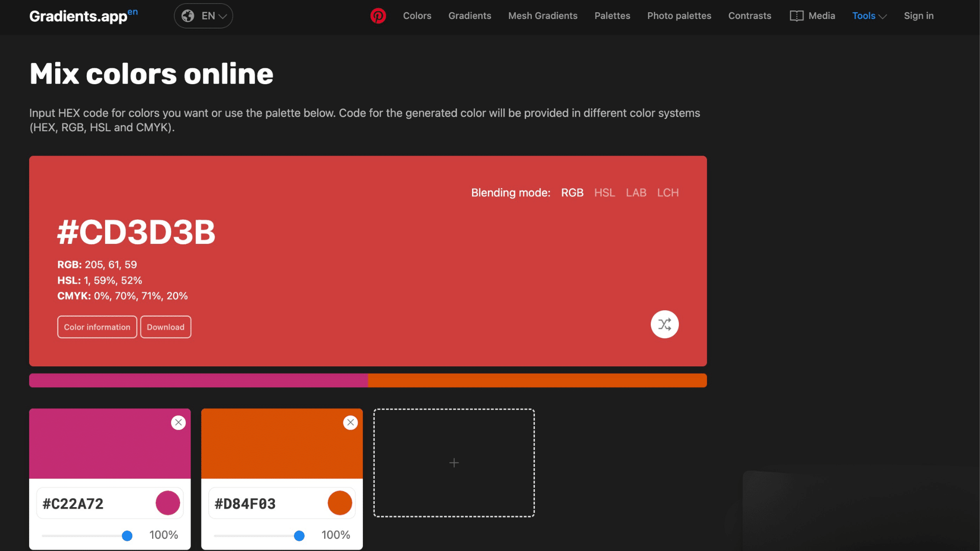Switch blending mode to HSL
Screen dimensions: 980x551
604,193
